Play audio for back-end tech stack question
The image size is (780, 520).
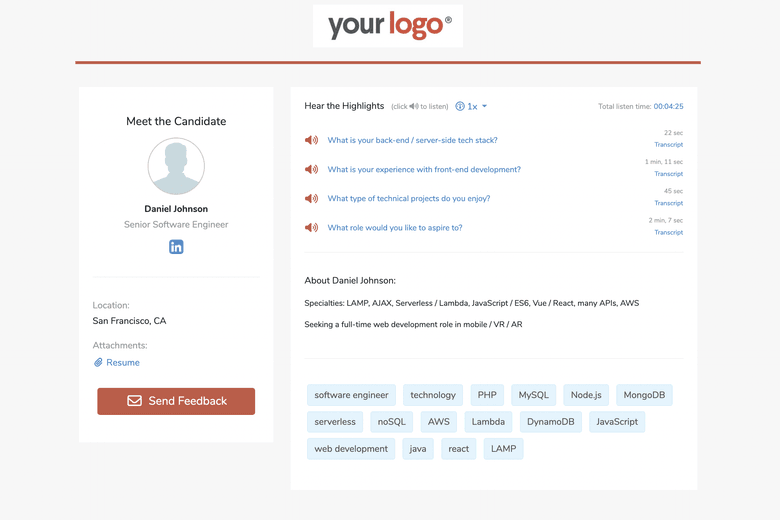[311, 141]
